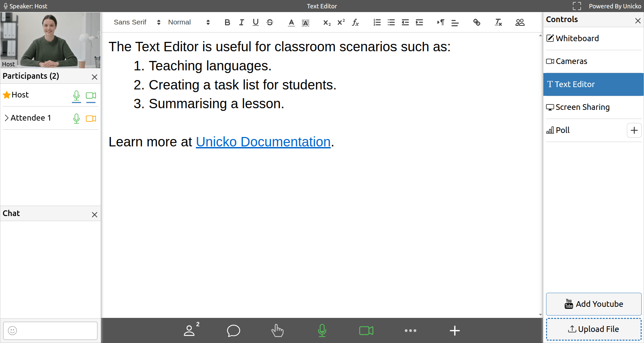644x343 pixels.
Task: Toggle bulleted list
Action: tap(391, 22)
